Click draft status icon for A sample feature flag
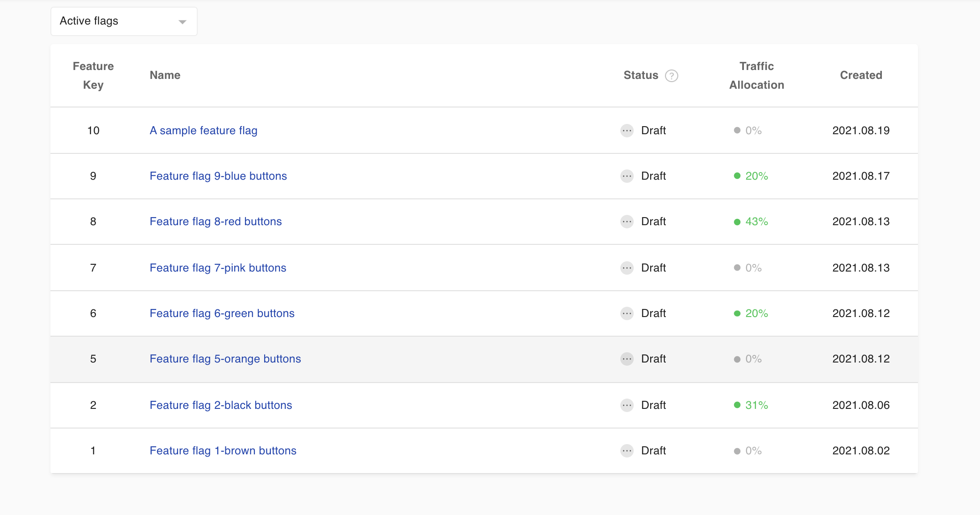 pyautogui.click(x=627, y=131)
